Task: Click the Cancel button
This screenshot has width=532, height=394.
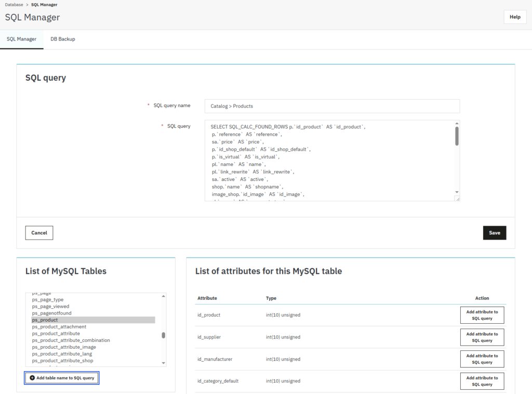Action: [39, 233]
